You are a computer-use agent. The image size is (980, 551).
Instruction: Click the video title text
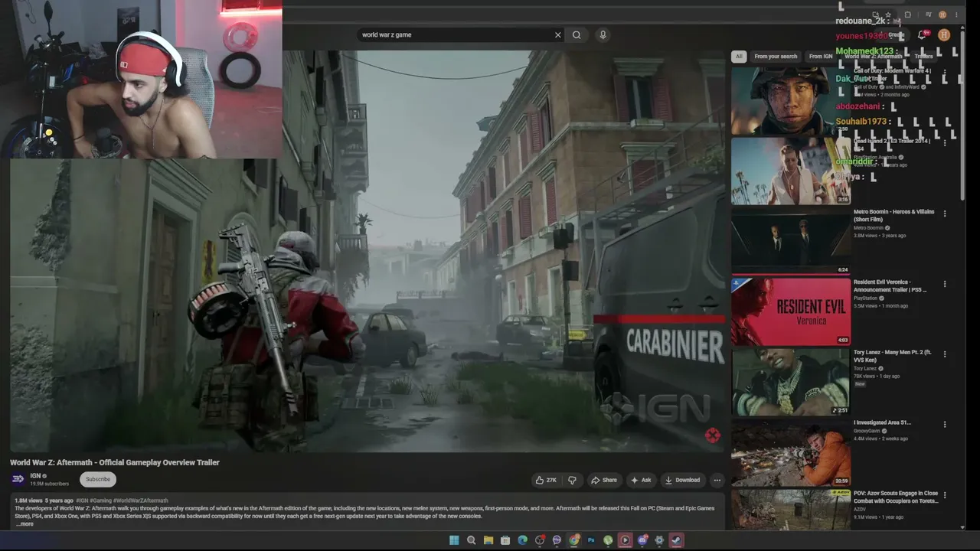coord(115,462)
